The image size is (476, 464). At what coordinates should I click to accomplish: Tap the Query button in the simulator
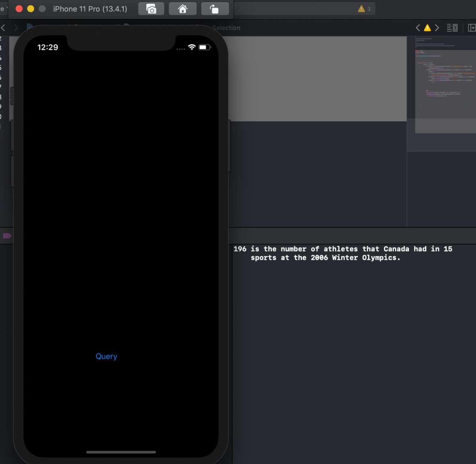click(106, 356)
